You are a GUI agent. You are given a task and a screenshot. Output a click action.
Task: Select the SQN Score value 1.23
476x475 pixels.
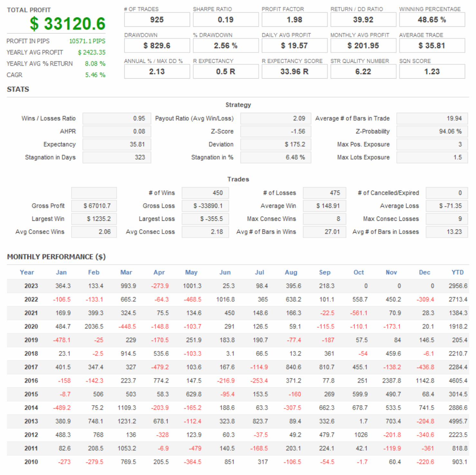point(432,72)
